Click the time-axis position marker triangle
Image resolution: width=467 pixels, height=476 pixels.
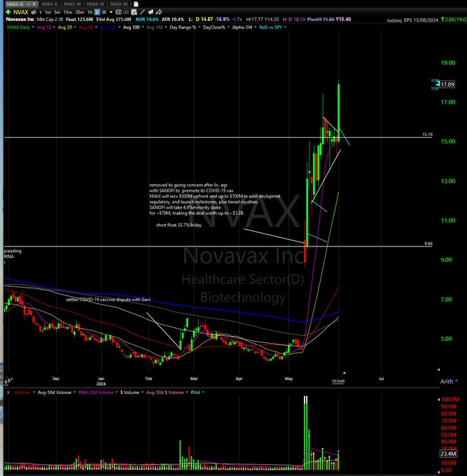(x=344, y=372)
